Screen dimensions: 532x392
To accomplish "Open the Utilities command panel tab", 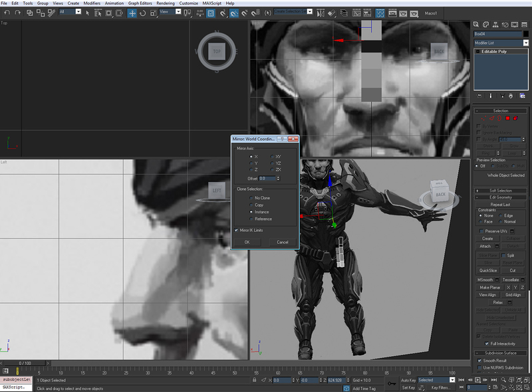I will [x=525, y=25].
